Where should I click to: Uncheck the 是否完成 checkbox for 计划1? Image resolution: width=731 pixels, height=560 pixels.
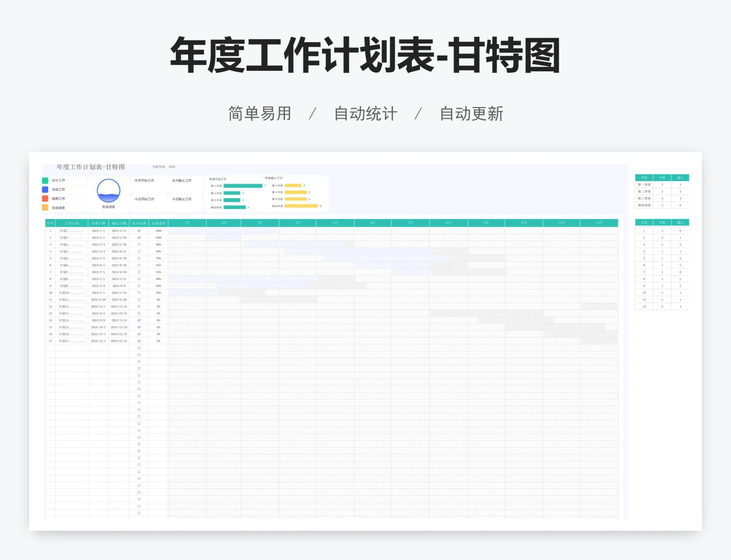pos(139,231)
